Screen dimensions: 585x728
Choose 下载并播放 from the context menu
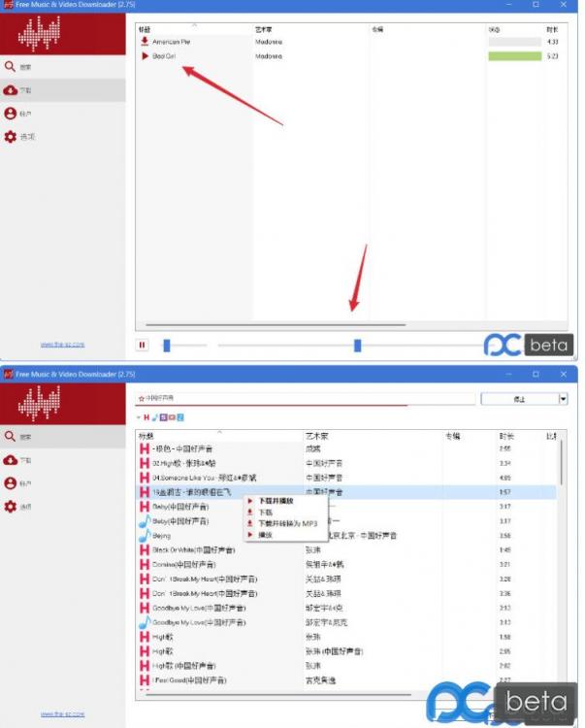tap(276, 501)
